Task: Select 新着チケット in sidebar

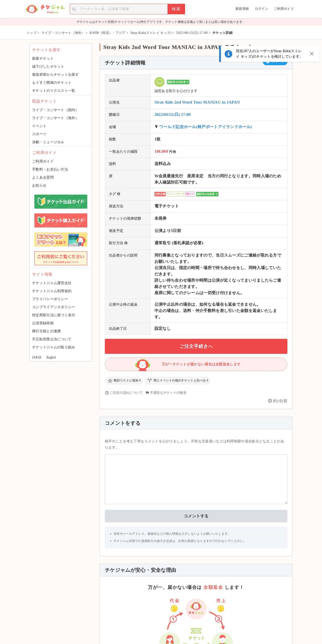Action: [x=43, y=58]
